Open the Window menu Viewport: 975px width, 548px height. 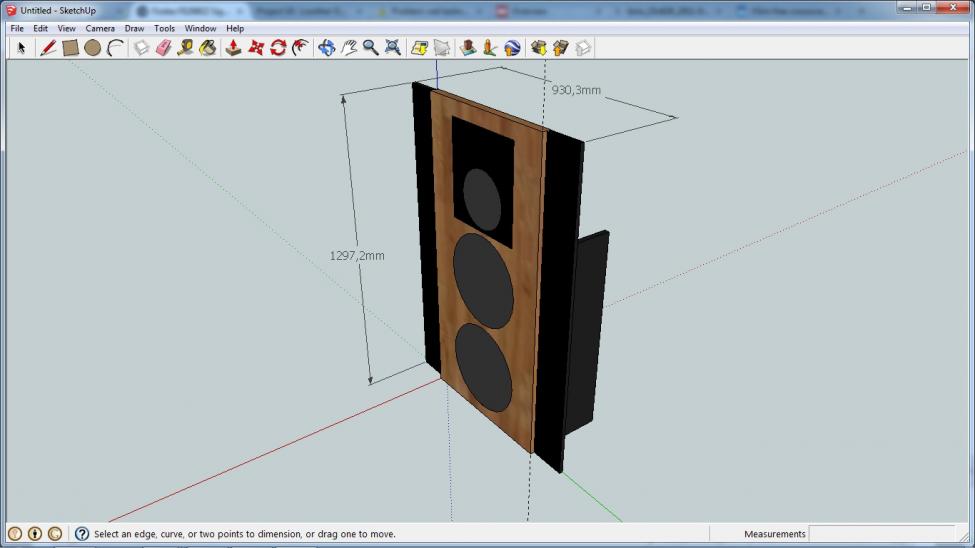[x=200, y=29]
